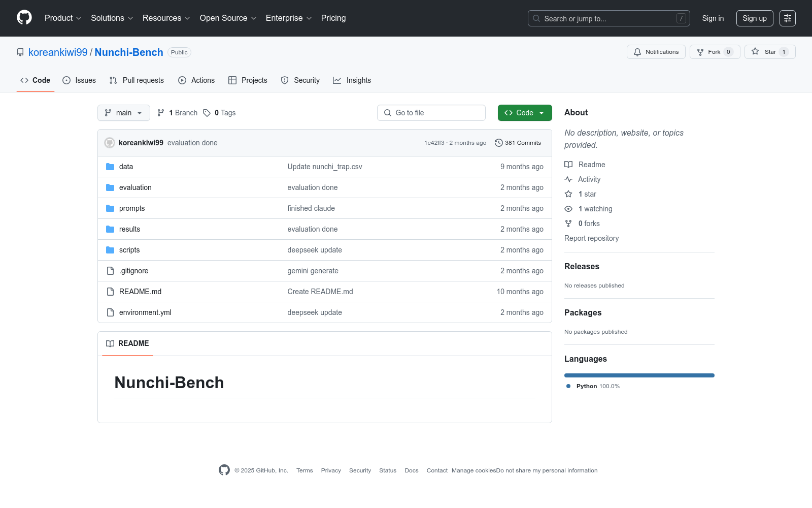The width and height of the screenshot is (812, 508).
Task: Open the main branch selector dropdown
Action: (124, 113)
